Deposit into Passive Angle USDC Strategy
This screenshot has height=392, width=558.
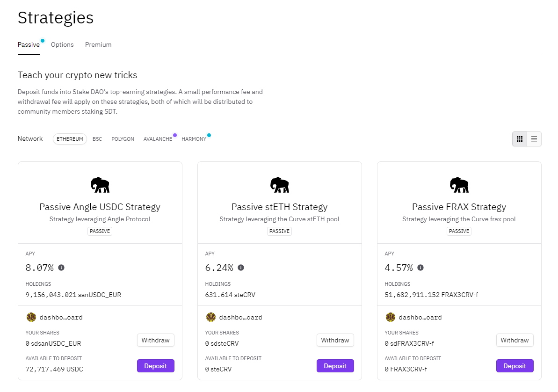(x=155, y=366)
